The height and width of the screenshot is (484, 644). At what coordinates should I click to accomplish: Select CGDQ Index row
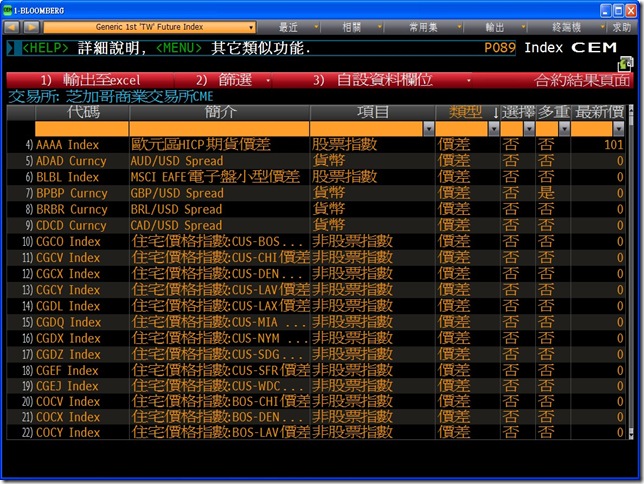[316, 322]
